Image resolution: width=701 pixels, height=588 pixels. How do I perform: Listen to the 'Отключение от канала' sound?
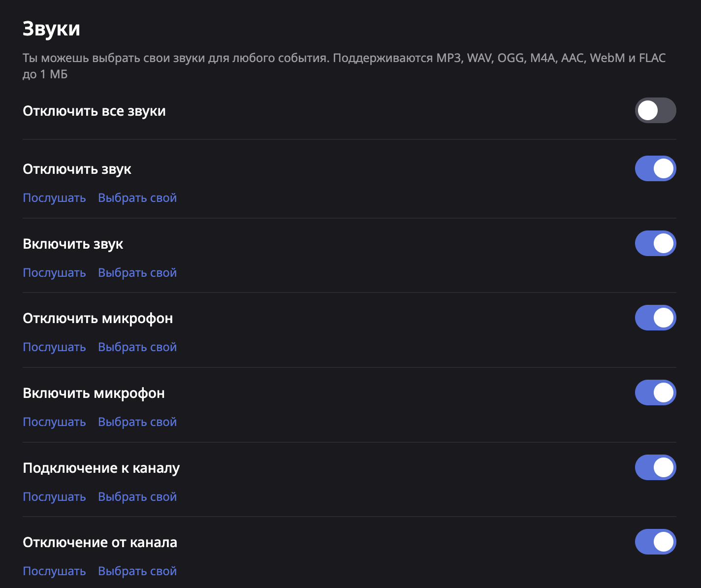(54, 571)
